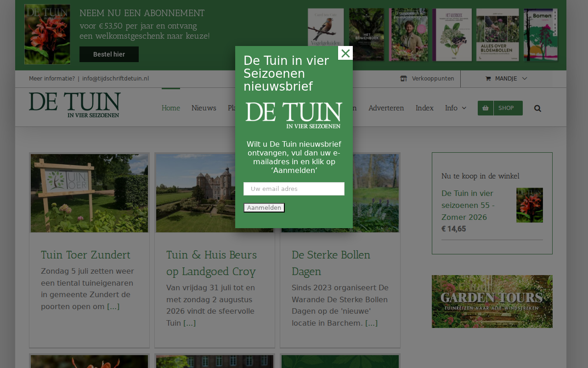
Task: Click the Alles over Bloembollen book cover
Action: (498, 34)
